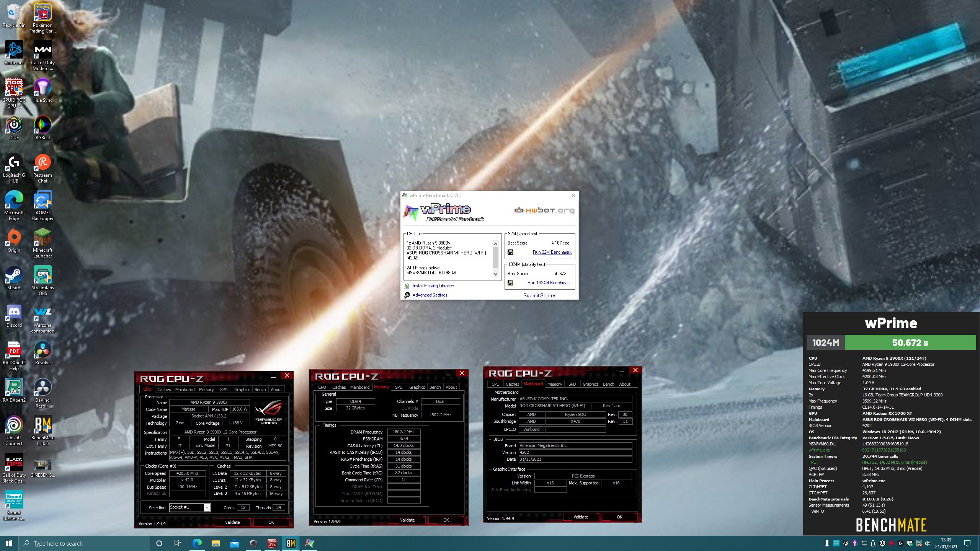Click Run 1024M Benchmark link
The image size is (980, 551).
549,283
